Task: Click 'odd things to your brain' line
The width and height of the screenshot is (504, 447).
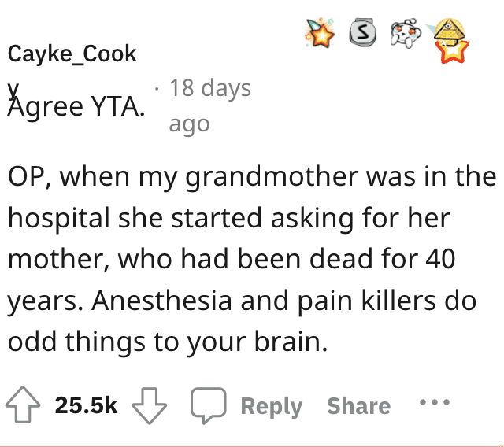Action: (168, 342)
